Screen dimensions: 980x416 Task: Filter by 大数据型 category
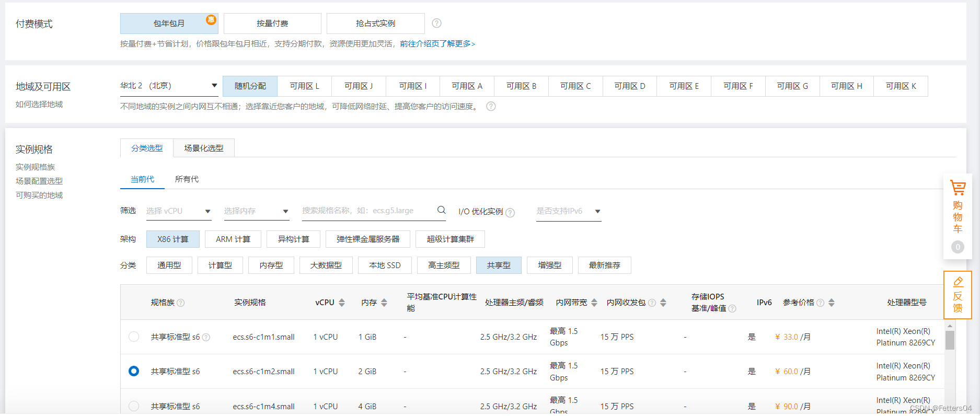pos(326,265)
